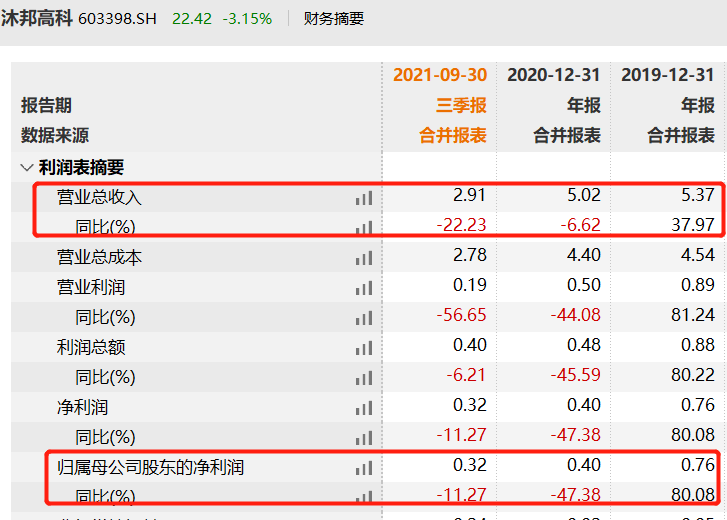Click the total cost value 4.40
This screenshot has width=727, height=520.
click(583, 255)
